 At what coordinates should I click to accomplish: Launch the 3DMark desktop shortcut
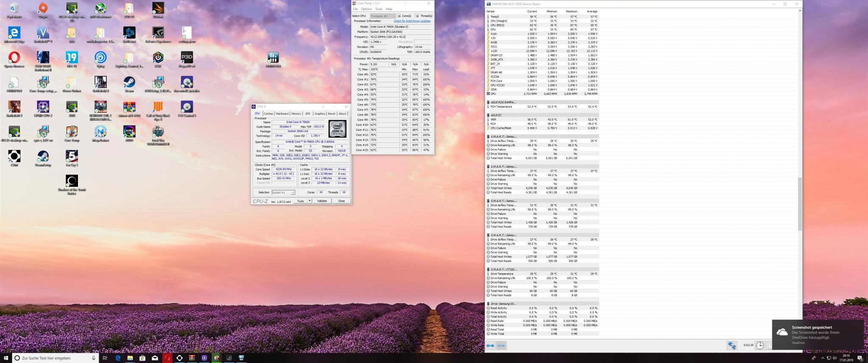click(x=158, y=10)
